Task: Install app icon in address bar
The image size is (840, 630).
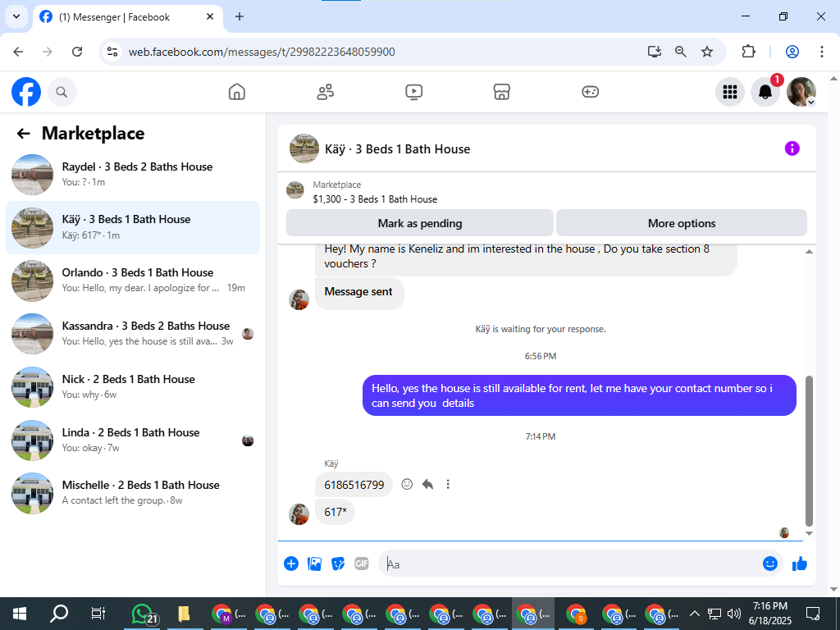Action: pyautogui.click(x=654, y=52)
